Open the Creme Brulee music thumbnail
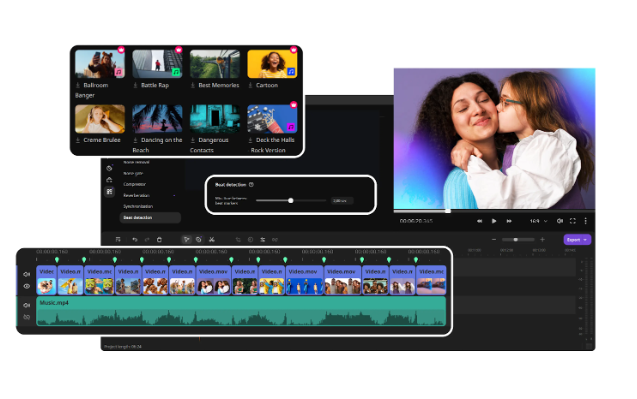This screenshot has height=399, width=637. [x=100, y=119]
